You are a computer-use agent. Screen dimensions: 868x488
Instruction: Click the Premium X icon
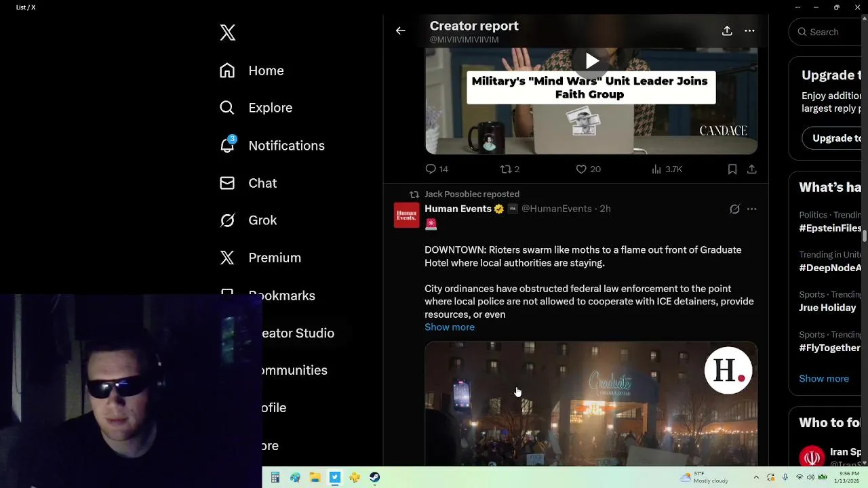tap(227, 258)
